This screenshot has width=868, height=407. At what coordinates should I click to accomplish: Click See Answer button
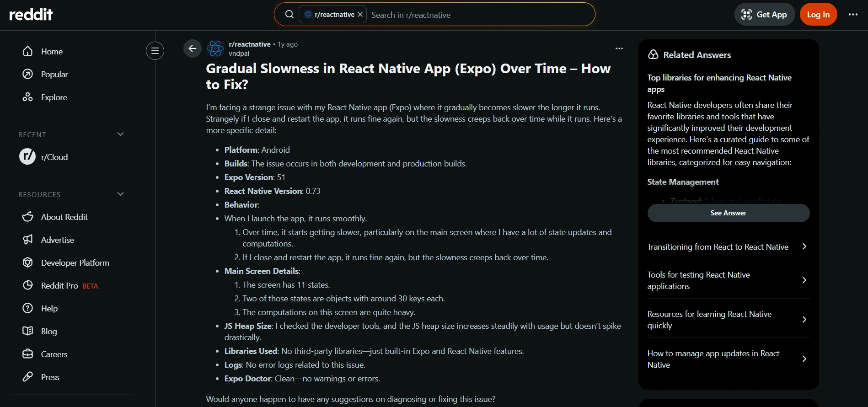coord(728,213)
